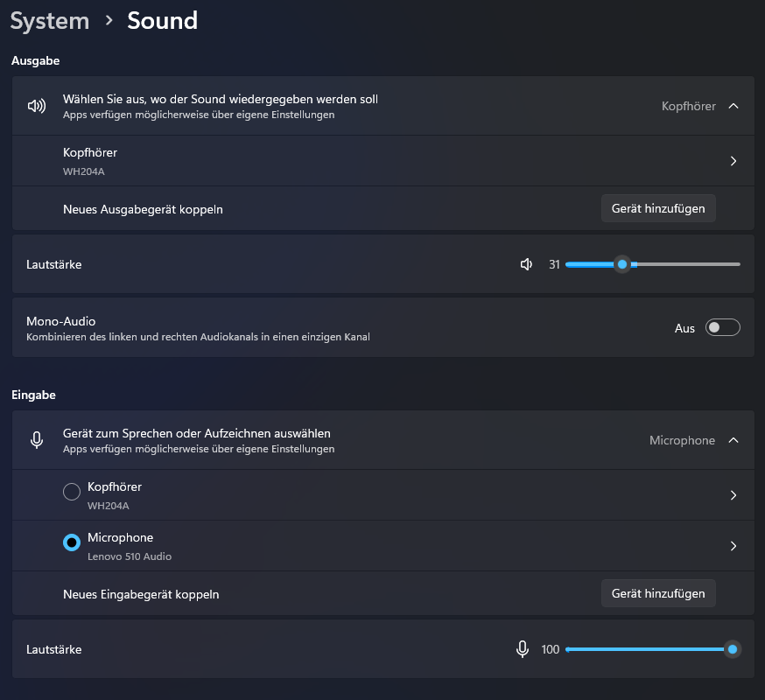Open Microphone Lenovo 510 properties arrow
This screenshot has height=700, width=765.
point(733,546)
